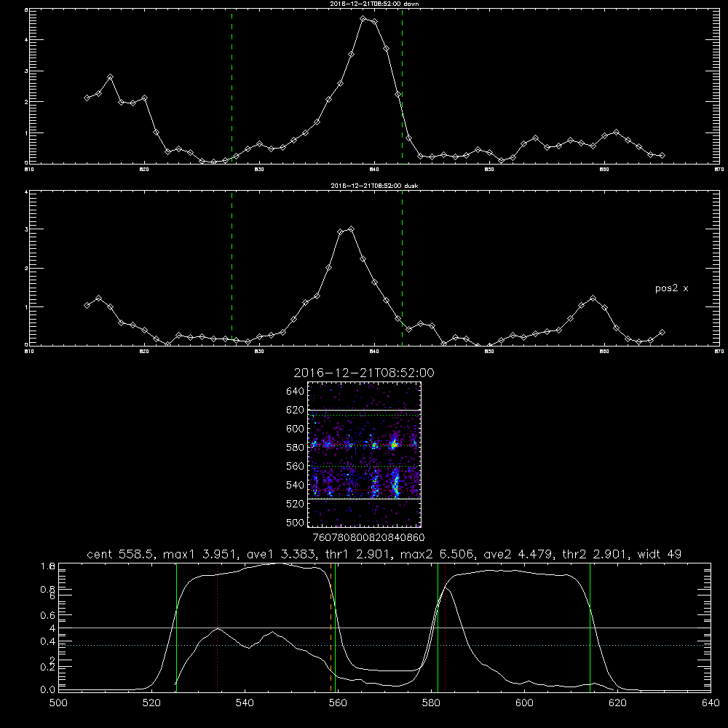
Task: Select dawn plot green dashed line near 842
Action: [402, 86]
